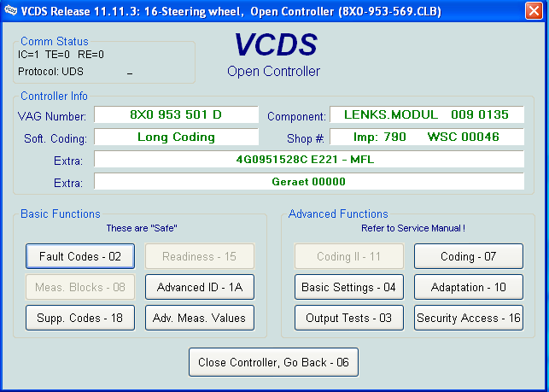Select the Component field LENKS.MODUL
This screenshot has height=392, width=549.
pos(425,114)
